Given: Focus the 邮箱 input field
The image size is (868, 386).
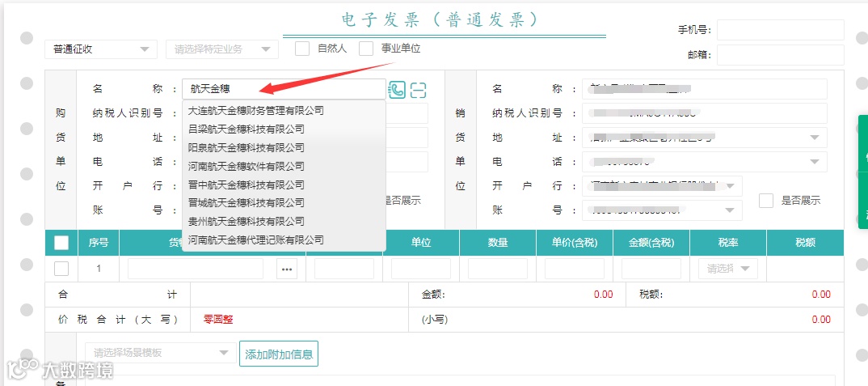Looking at the screenshot, I should tap(781, 55).
